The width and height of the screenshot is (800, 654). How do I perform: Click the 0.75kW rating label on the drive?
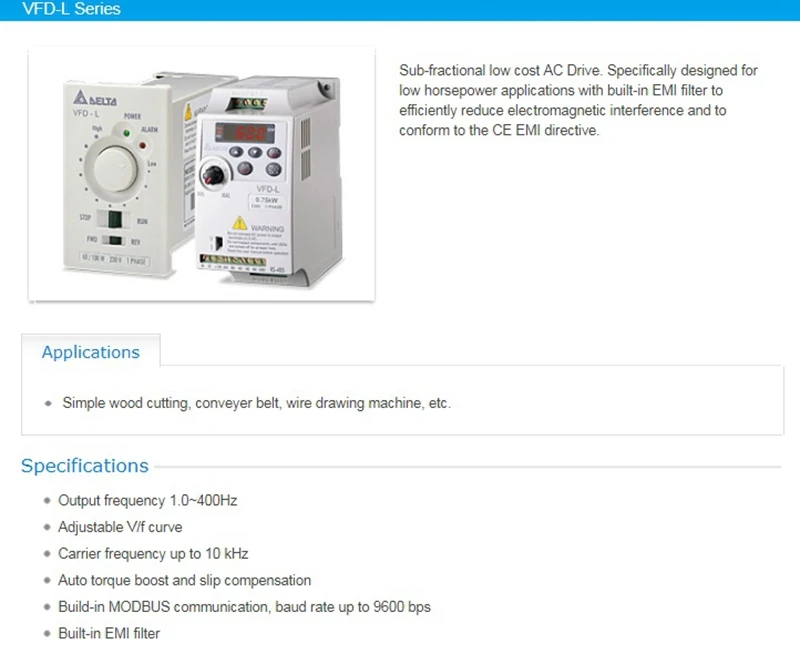(x=267, y=202)
